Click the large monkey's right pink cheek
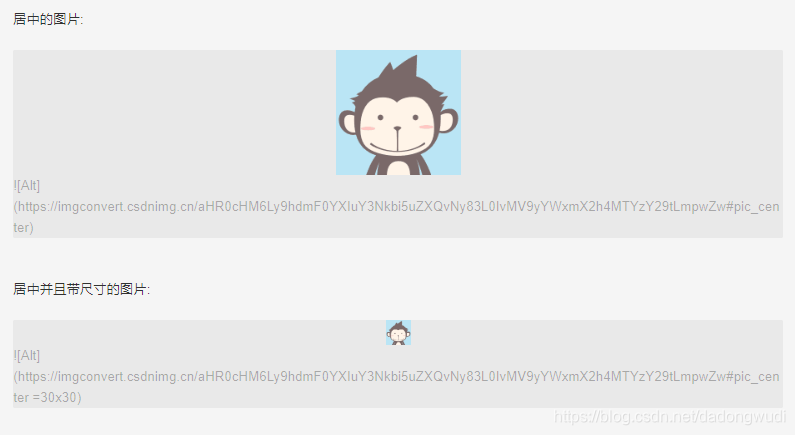The width and height of the screenshot is (795, 435). tap(426, 127)
